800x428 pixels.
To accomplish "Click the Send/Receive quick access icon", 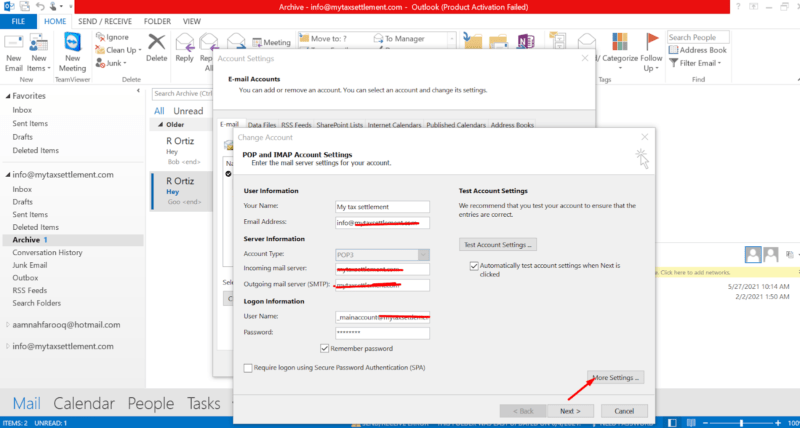I will (24, 7).
